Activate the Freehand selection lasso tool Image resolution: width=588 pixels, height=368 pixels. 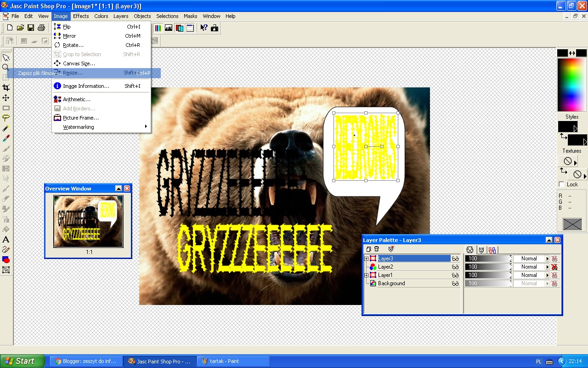coord(6,117)
